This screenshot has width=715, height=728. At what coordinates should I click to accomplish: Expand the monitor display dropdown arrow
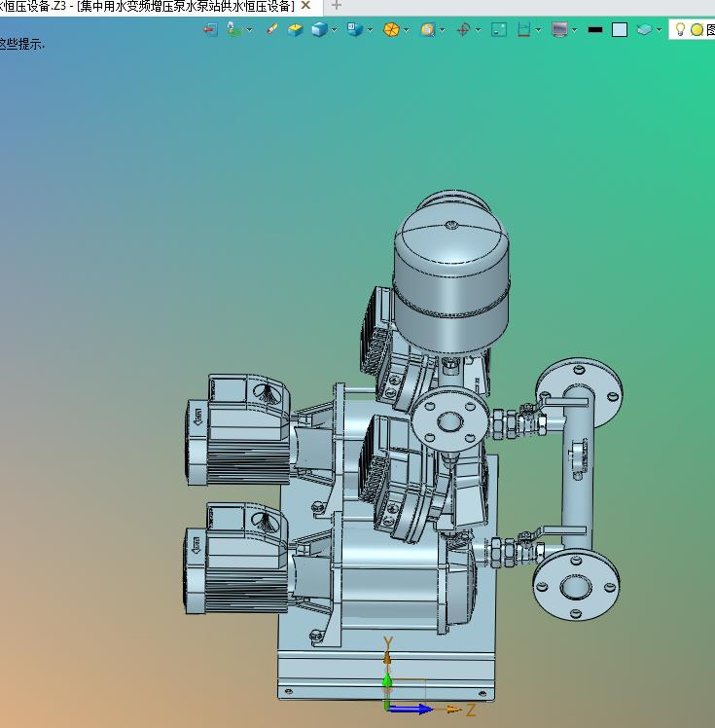(x=574, y=30)
